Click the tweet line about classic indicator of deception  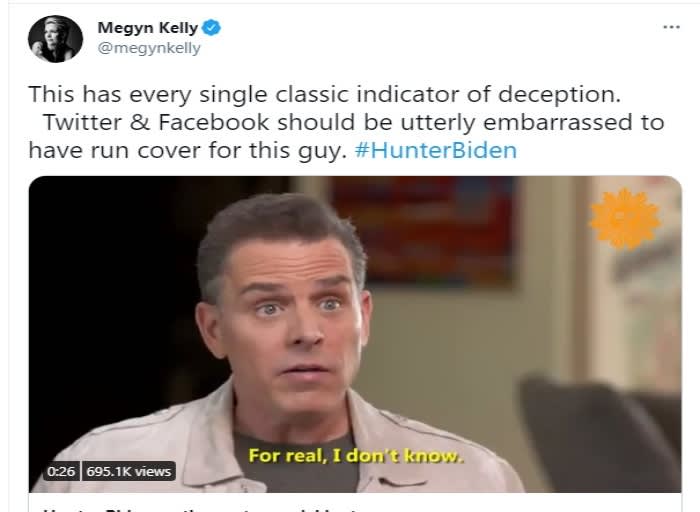[325, 94]
